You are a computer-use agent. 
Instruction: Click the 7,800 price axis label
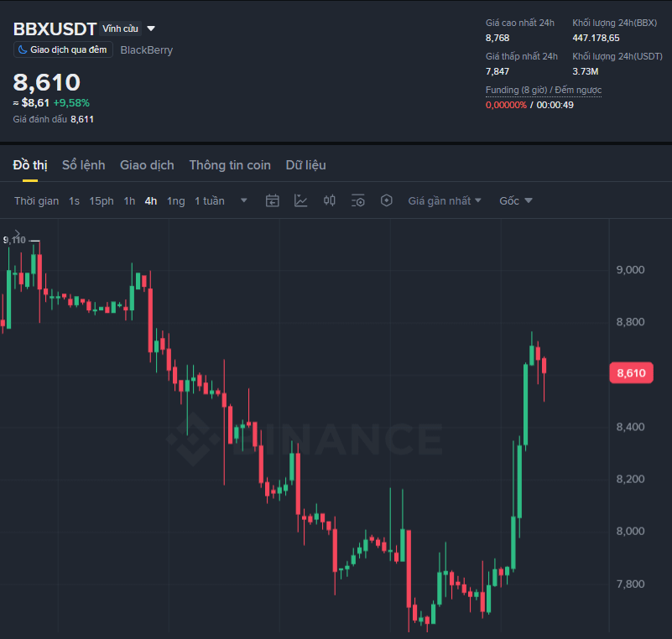[630, 584]
